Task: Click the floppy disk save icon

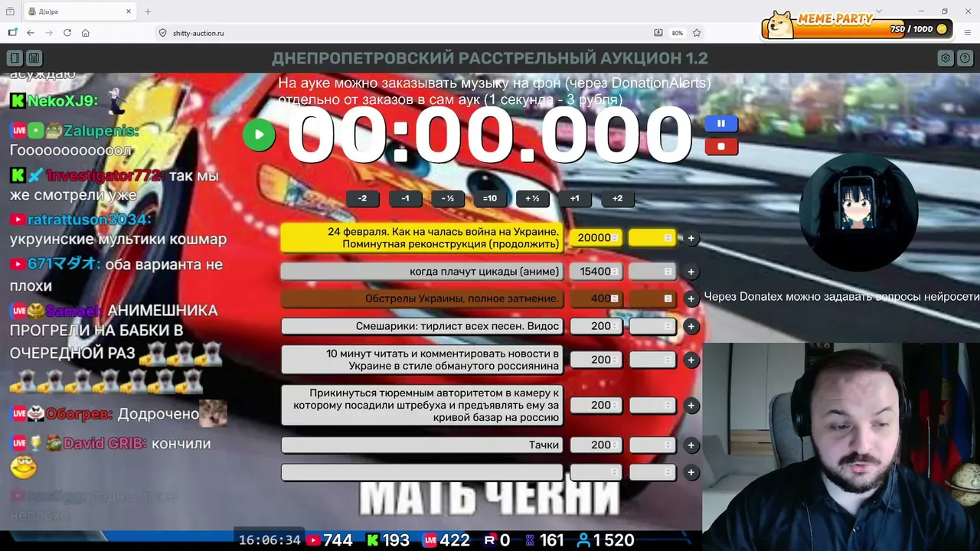Action: pos(34,58)
